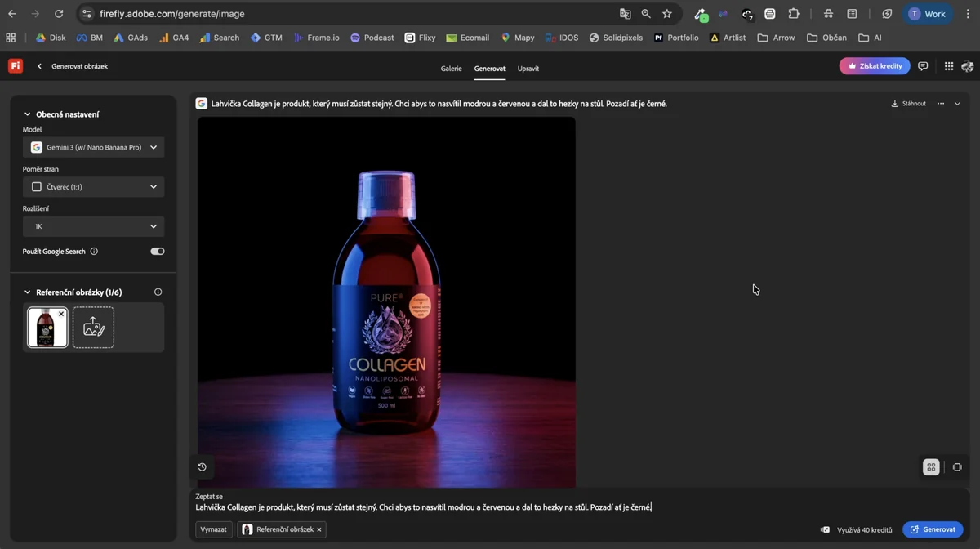The image size is (980, 549).
Task: Open the GA4 bookmark
Action: [174, 38]
